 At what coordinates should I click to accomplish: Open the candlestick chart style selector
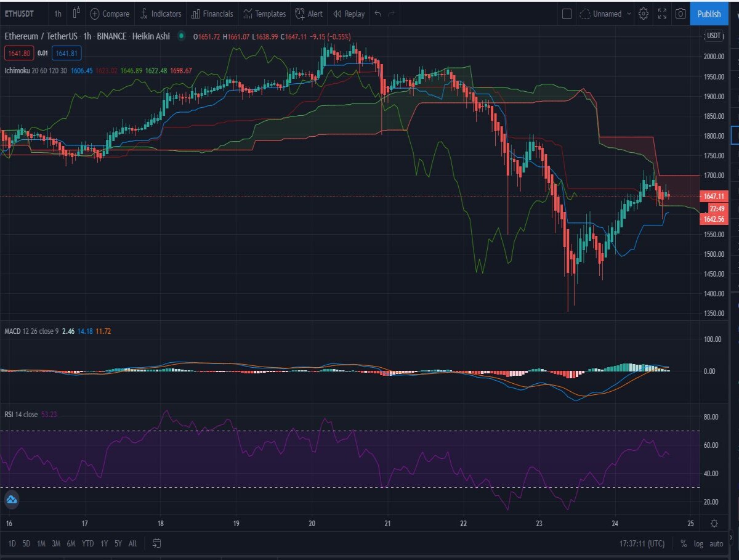(x=76, y=13)
